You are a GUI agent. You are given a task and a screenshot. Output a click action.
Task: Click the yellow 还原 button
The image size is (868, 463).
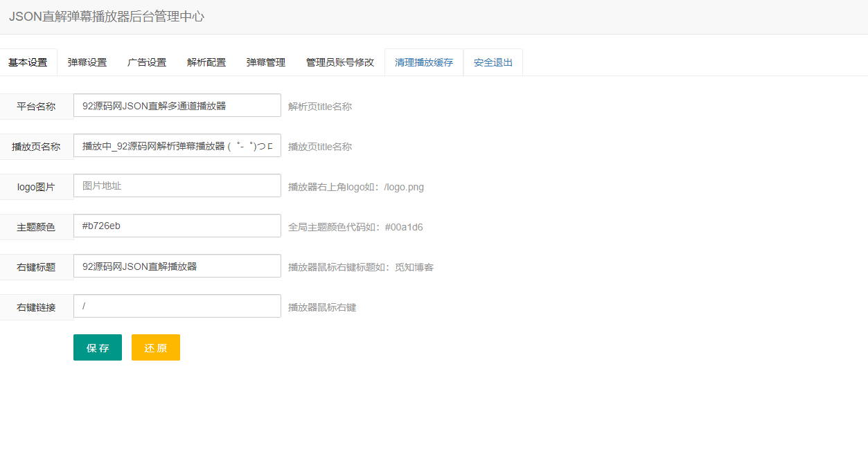point(156,347)
